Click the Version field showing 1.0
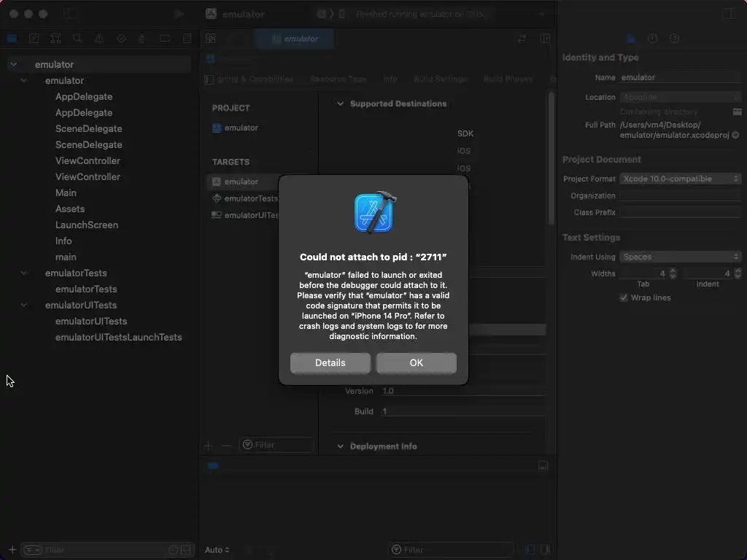This screenshot has height=560, width=747. pyautogui.click(x=463, y=391)
